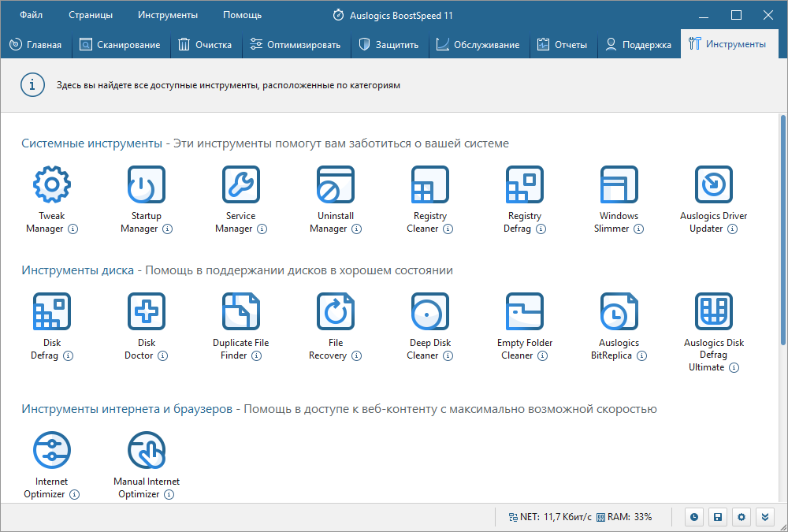The width and height of the screenshot is (788, 532).
Task: Click the vertical scrollbar of tools list
Action: [782, 229]
